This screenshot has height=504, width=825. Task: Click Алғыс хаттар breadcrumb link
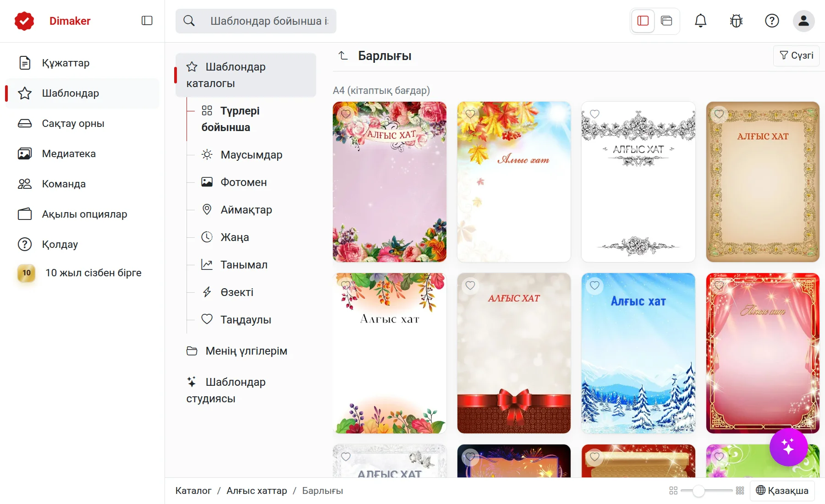[257, 491]
